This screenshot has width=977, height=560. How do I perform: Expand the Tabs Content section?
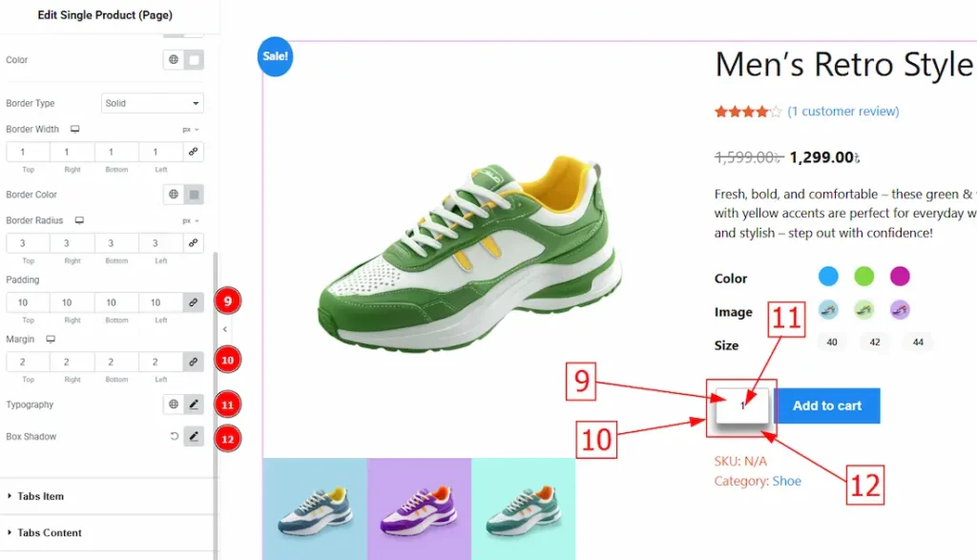[x=49, y=532]
